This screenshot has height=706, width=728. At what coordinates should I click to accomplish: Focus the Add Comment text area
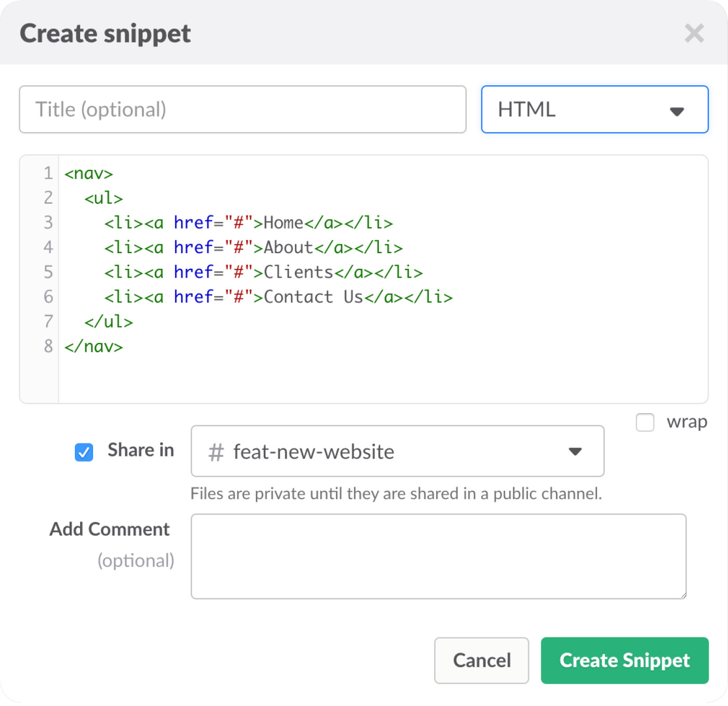[438, 556]
